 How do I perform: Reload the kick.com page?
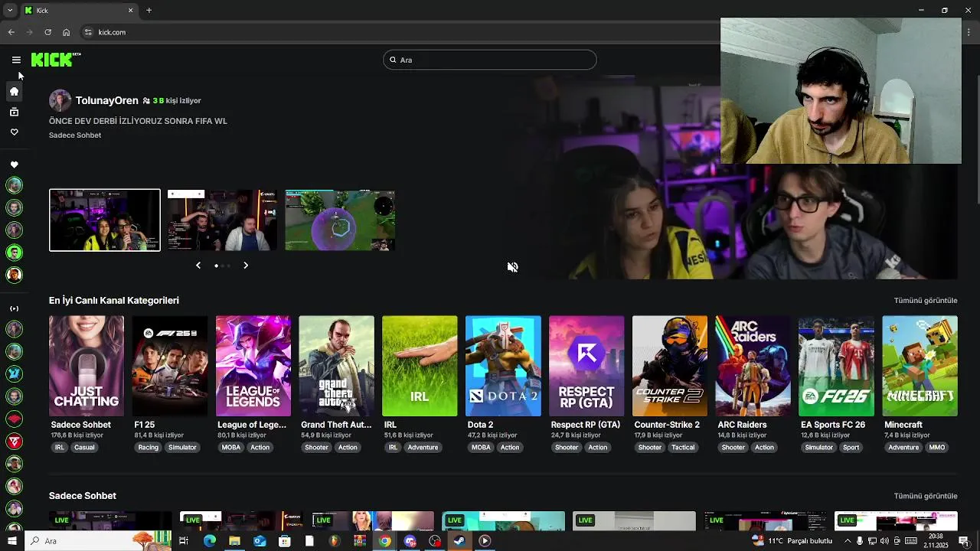pos(47,32)
